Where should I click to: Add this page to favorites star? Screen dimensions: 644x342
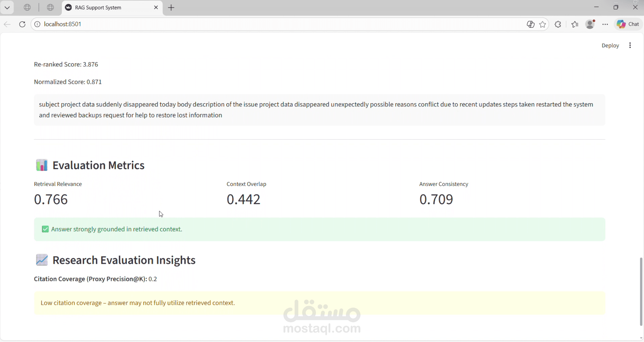point(543,24)
